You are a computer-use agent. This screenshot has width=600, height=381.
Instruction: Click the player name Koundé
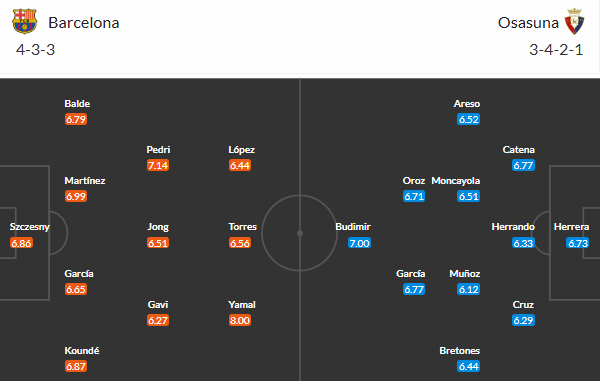[82, 351]
